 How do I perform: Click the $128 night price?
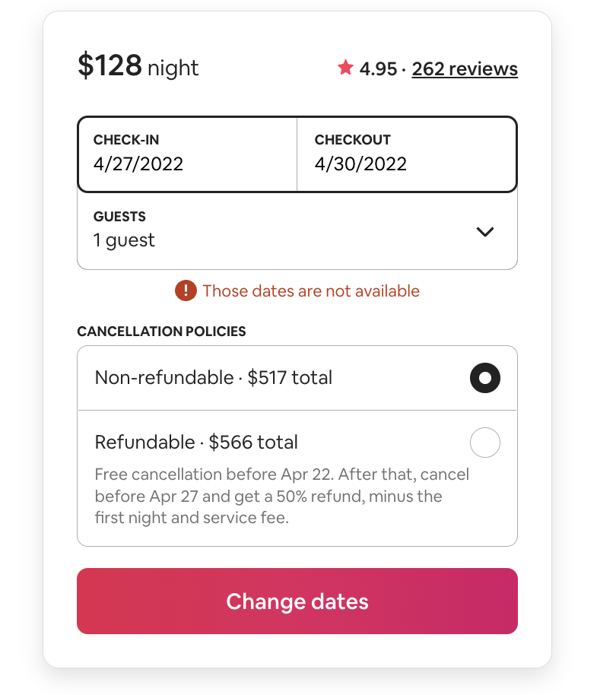(138, 67)
